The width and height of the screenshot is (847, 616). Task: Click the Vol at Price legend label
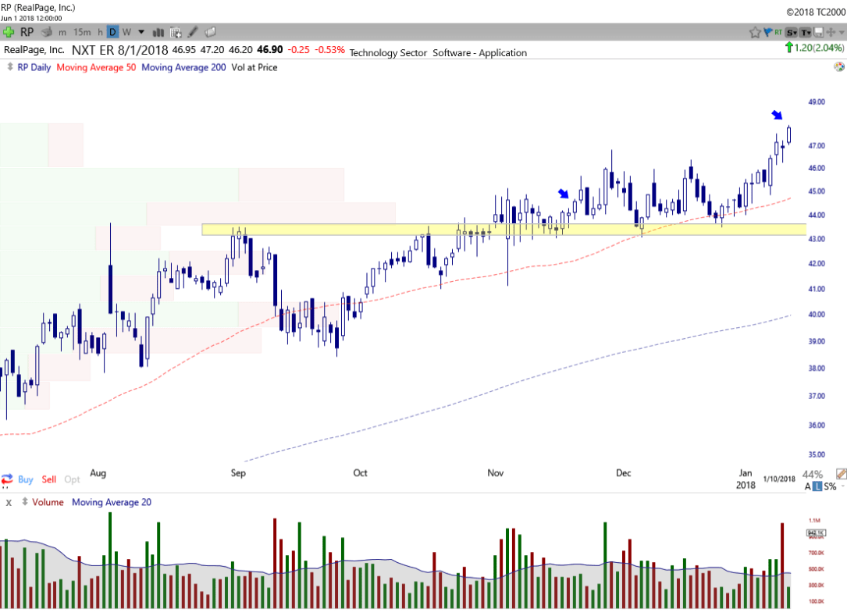point(254,67)
